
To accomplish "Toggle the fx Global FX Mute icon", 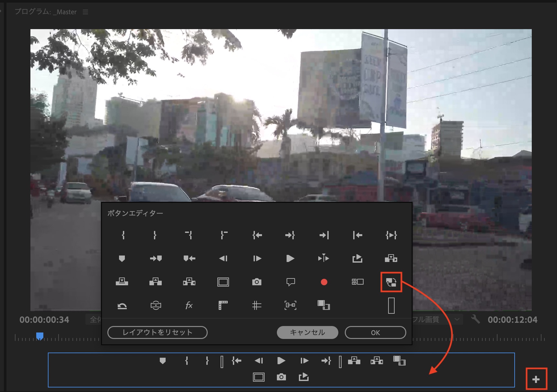I will (x=189, y=305).
